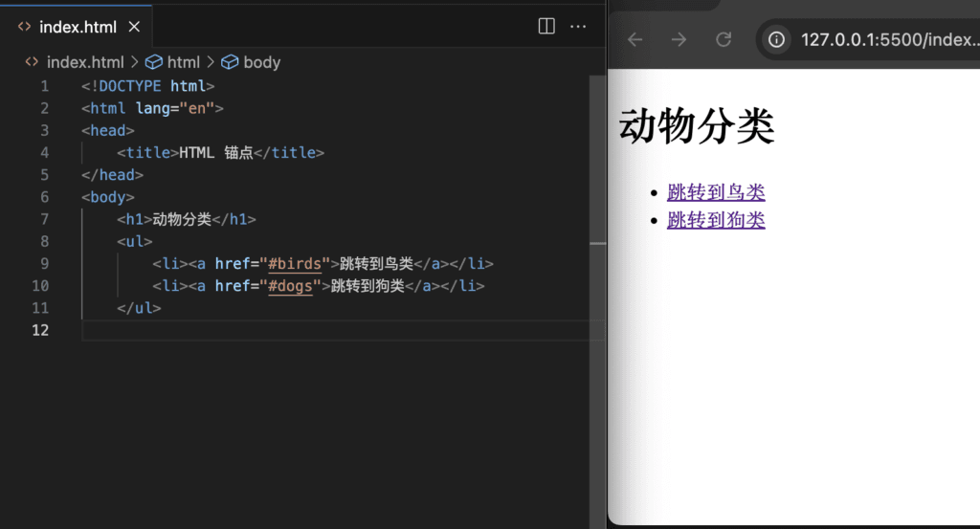Click 跳转到狗类 text in code line 10
980x529 pixels.
367,286
